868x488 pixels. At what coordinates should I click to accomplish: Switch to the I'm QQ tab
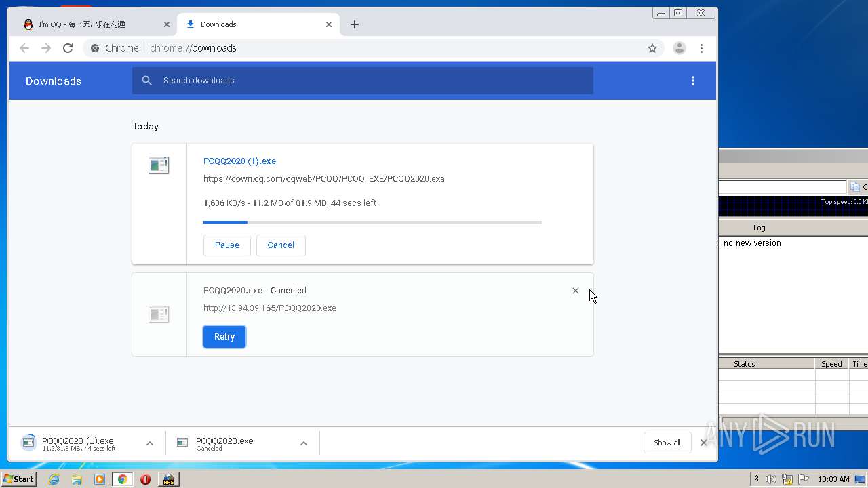95,24
